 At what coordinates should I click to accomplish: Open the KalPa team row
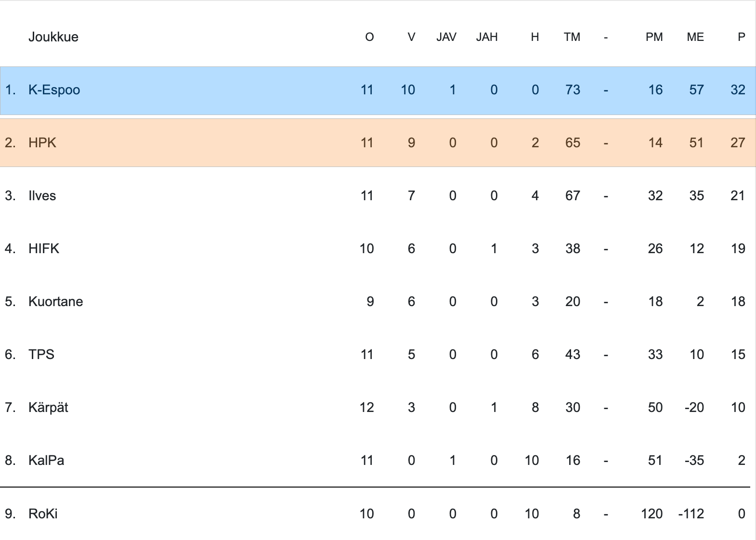46,461
